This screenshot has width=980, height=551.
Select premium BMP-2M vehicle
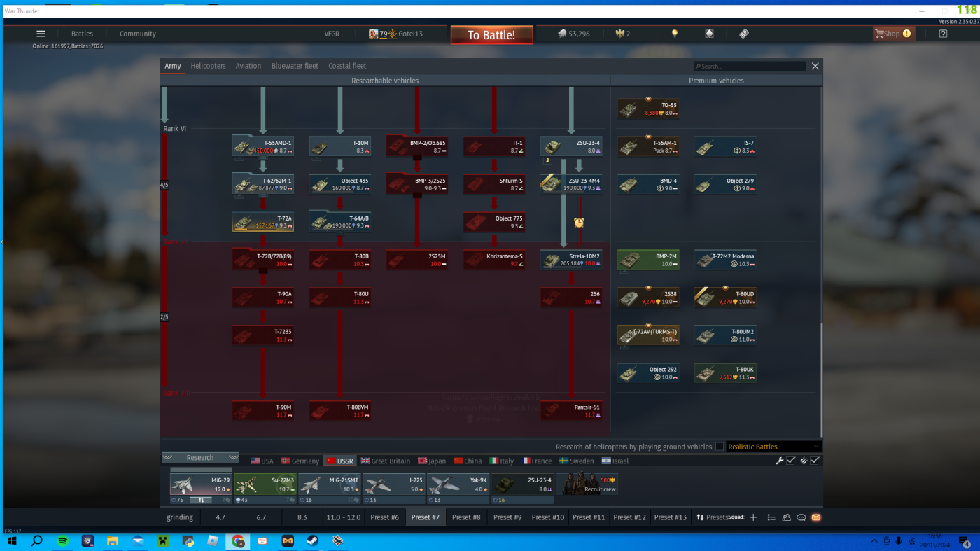(x=648, y=260)
